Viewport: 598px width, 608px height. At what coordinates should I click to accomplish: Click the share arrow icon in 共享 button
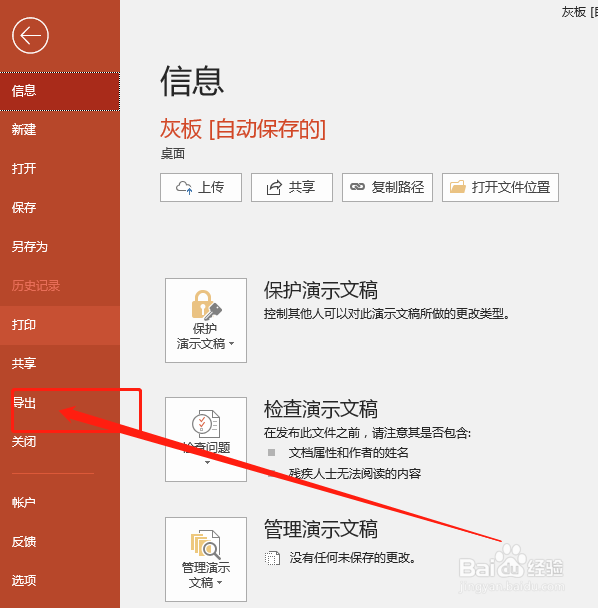[x=274, y=188]
